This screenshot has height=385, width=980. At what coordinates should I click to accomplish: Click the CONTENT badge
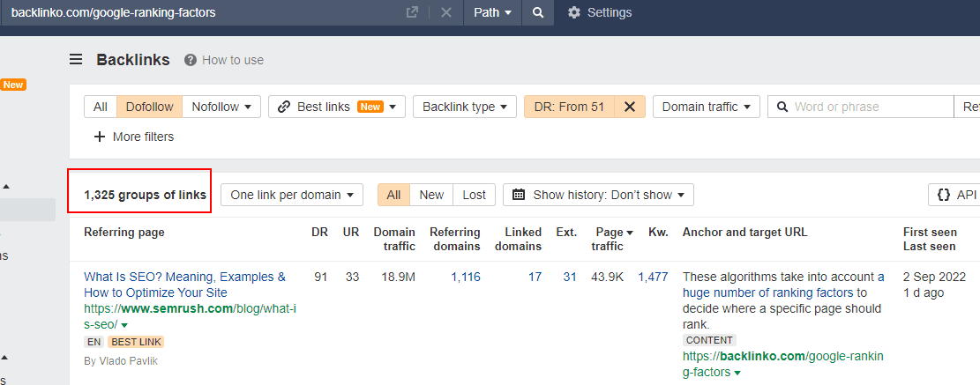point(709,340)
